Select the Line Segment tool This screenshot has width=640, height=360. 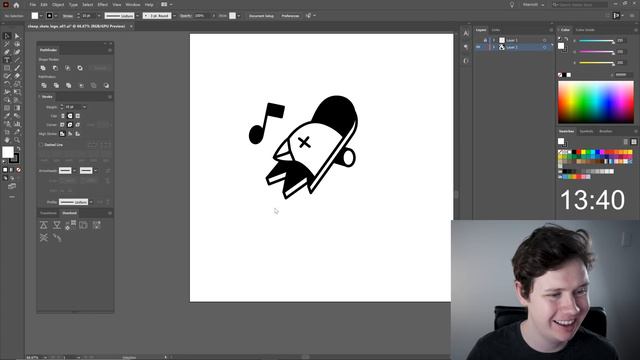(17, 60)
